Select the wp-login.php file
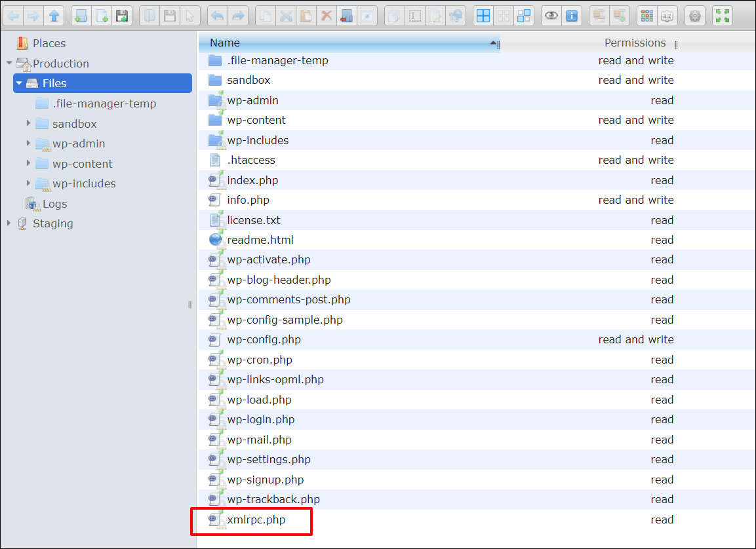This screenshot has height=549, width=756. click(x=477, y=419)
